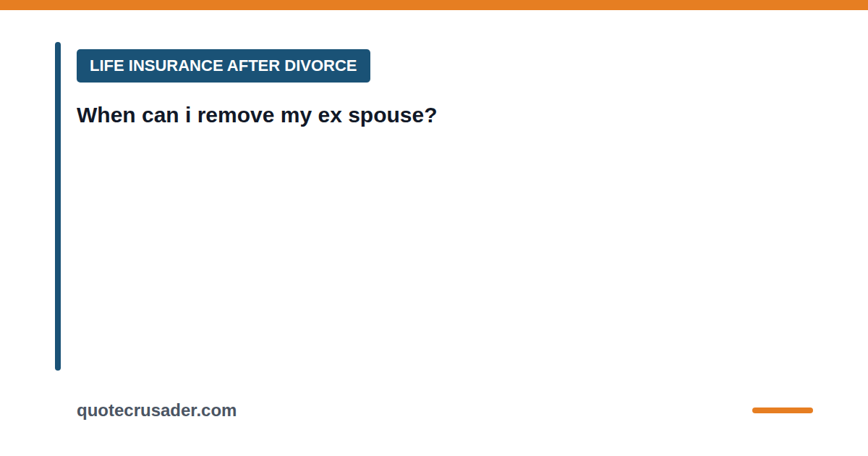Click the lowercase "i" in the heading
The height and width of the screenshot is (456, 868).
coord(188,115)
